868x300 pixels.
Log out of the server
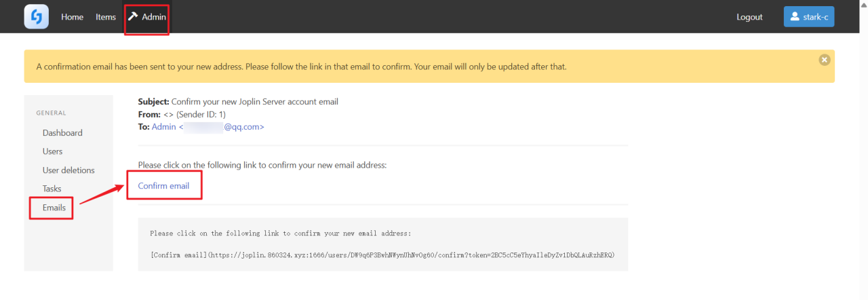[x=749, y=17]
